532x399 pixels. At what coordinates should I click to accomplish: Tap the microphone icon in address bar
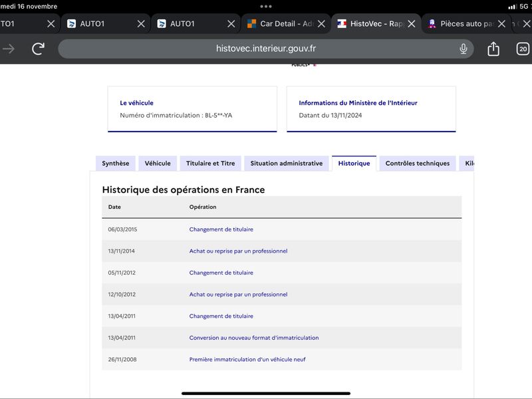point(463,49)
